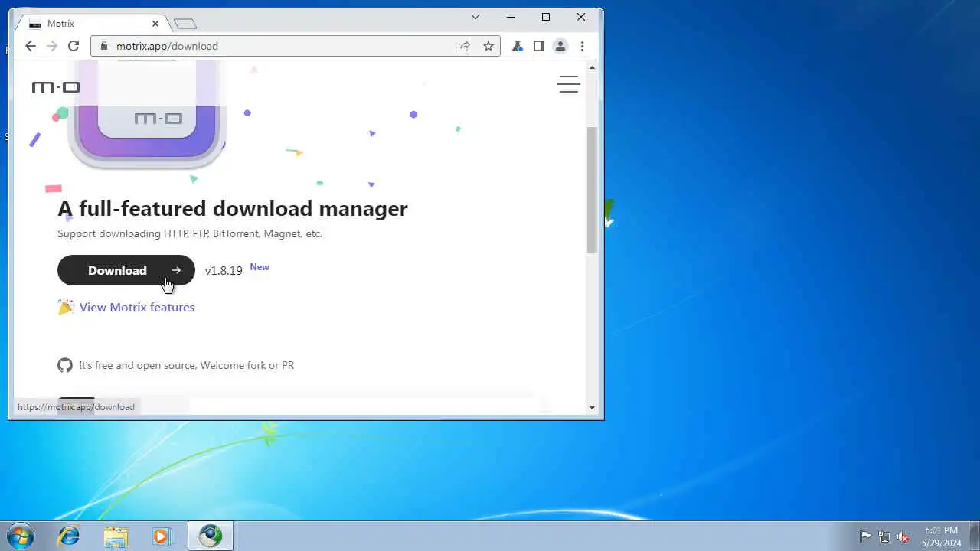The width and height of the screenshot is (980, 551).
Task: Go forward in browser history
Action: (51, 46)
